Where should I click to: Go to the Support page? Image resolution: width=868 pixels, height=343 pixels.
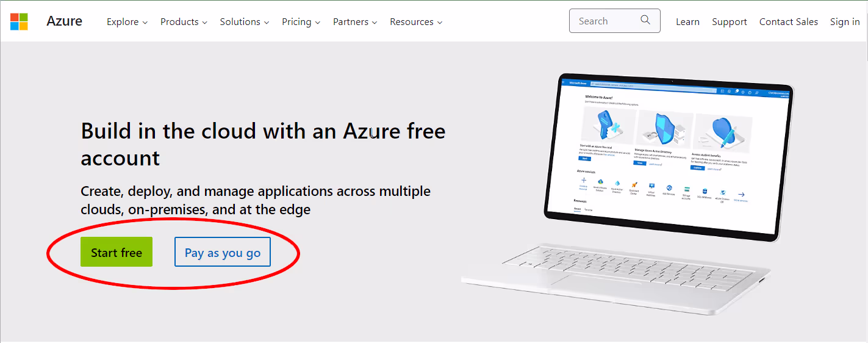click(729, 21)
